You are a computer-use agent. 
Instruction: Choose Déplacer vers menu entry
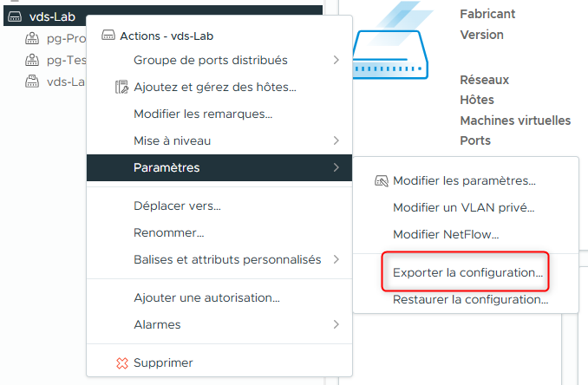click(x=177, y=206)
